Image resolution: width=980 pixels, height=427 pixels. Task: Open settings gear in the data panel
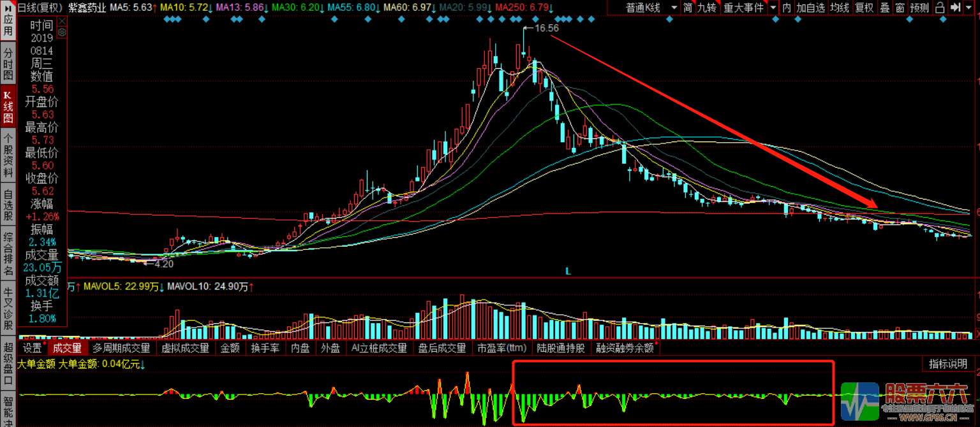62,31
